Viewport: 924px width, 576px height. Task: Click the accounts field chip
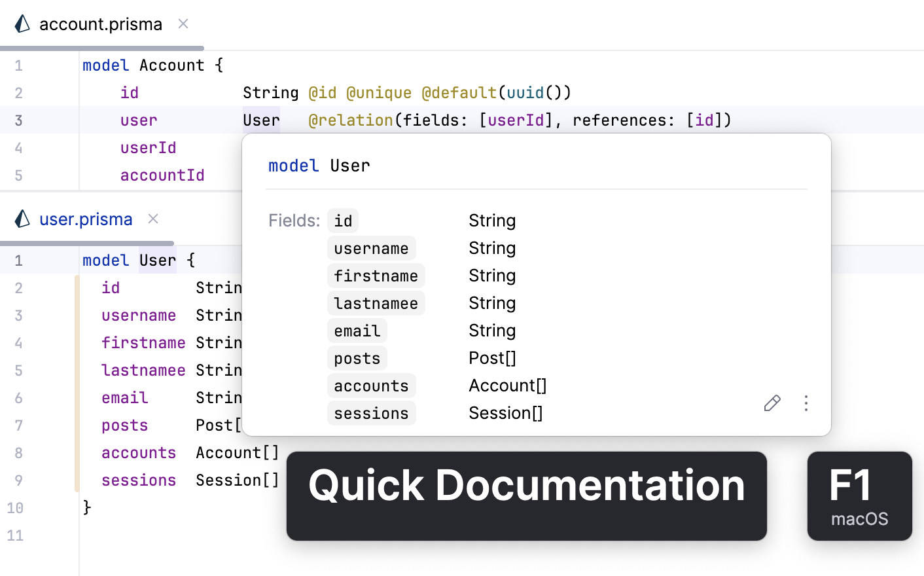(371, 386)
